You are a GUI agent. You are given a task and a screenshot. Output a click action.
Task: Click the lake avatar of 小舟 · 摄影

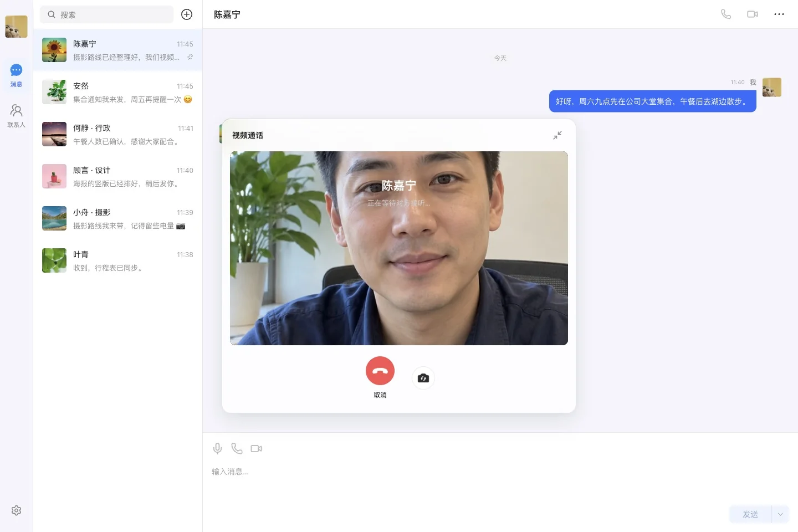click(54, 218)
